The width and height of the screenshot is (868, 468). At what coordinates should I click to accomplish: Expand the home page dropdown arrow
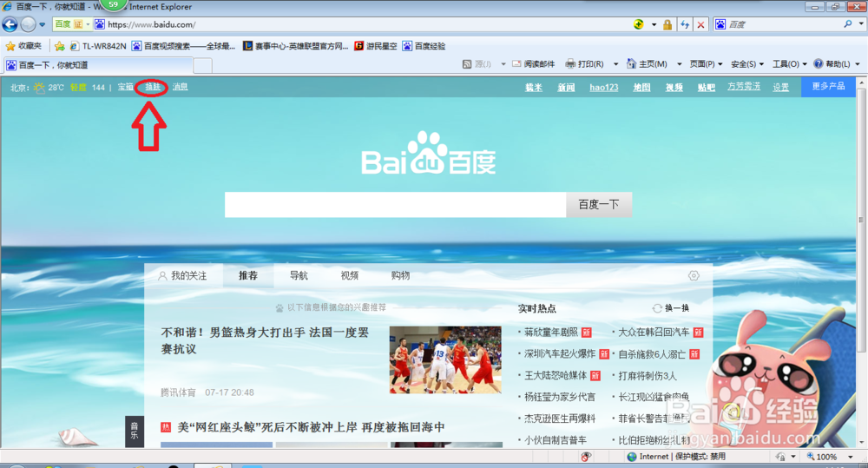pos(680,64)
